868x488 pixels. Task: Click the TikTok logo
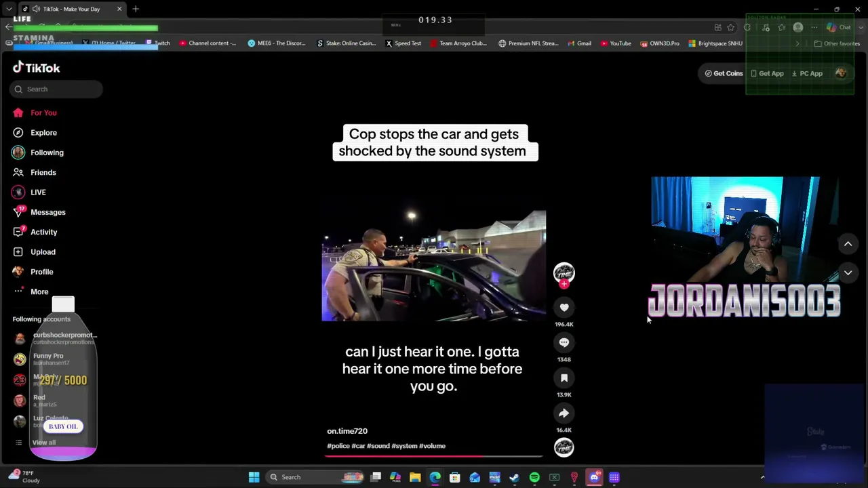37,68
